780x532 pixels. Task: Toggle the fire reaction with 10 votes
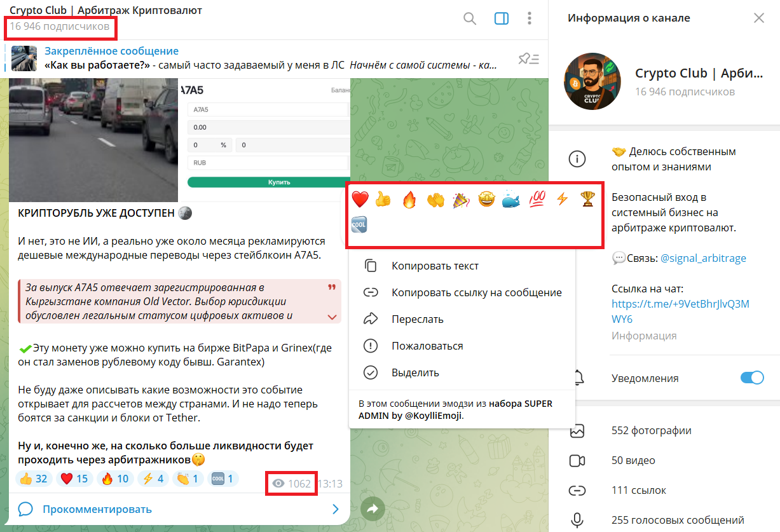coord(114,479)
